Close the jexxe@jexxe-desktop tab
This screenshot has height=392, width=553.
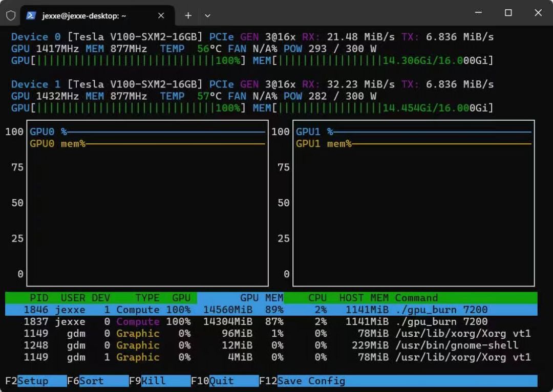[161, 15]
